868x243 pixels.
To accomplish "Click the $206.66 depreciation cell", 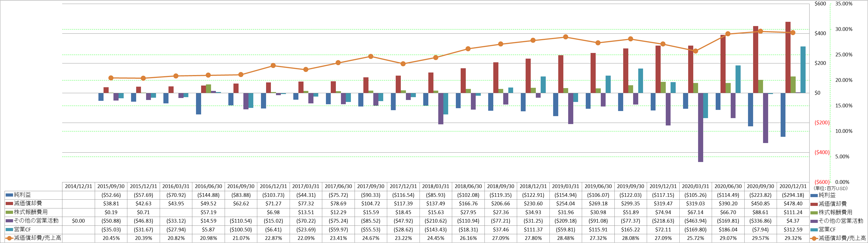I will pos(501,204).
